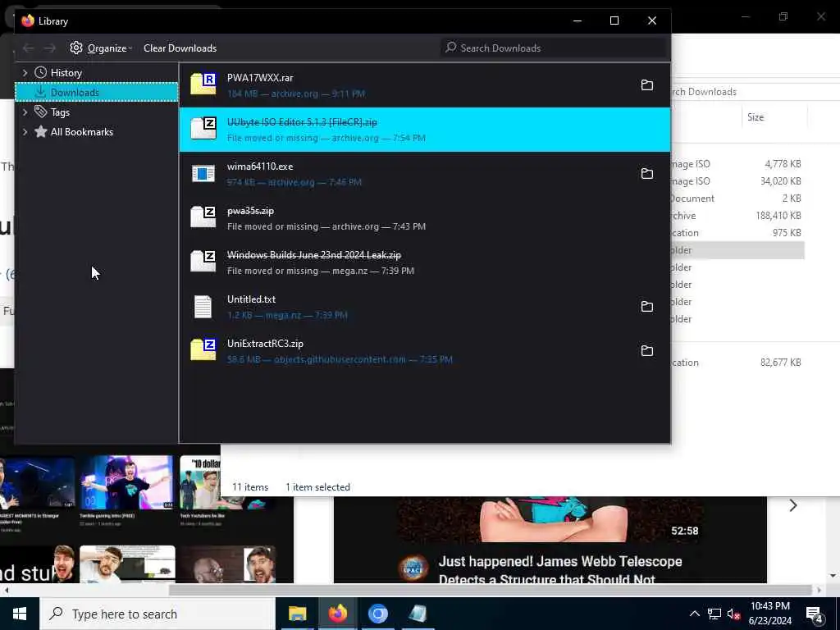Show UniExtractRC3.zip in its folder

[x=646, y=351]
